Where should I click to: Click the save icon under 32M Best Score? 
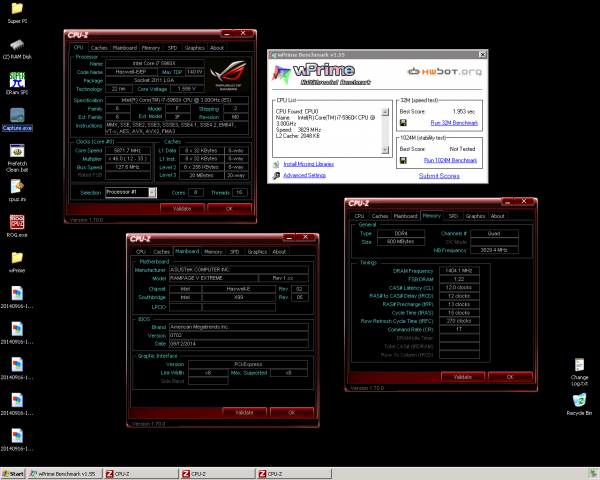(403, 123)
